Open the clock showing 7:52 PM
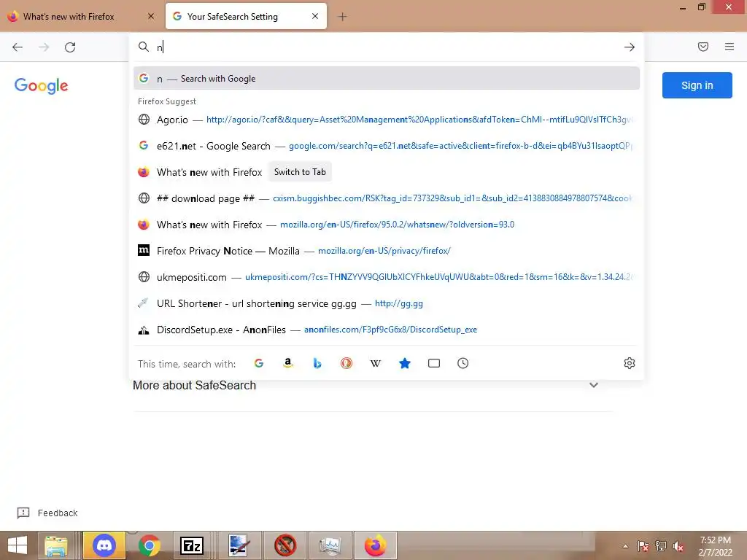This screenshot has width=747, height=560. (715, 546)
